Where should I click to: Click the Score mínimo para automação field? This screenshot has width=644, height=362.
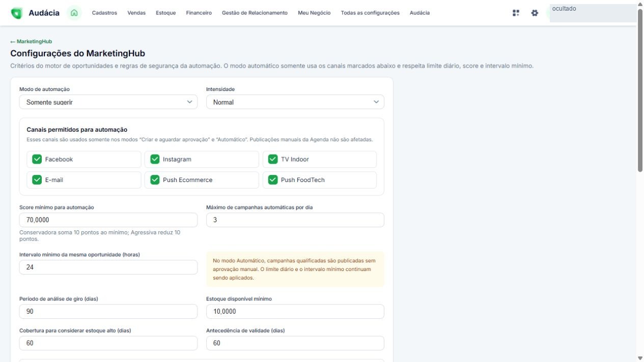click(x=108, y=220)
